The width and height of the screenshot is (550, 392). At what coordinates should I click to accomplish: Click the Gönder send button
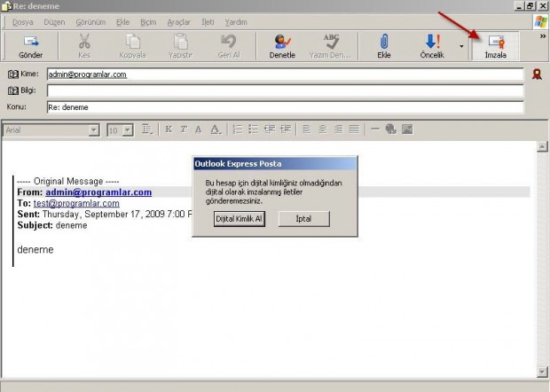(30, 46)
